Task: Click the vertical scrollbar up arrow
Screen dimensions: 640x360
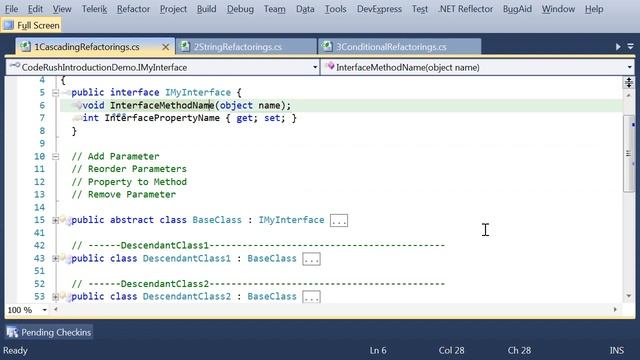Action: point(629,96)
